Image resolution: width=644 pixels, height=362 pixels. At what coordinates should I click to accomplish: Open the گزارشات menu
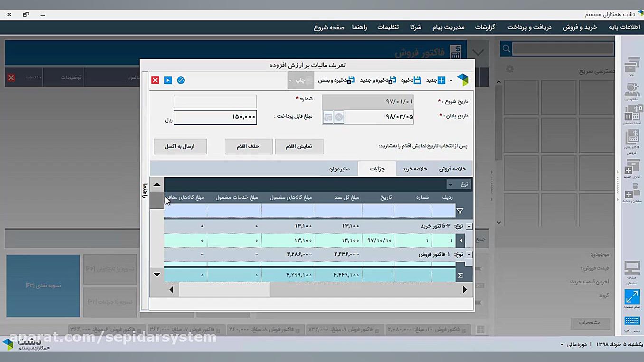tap(485, 27)
